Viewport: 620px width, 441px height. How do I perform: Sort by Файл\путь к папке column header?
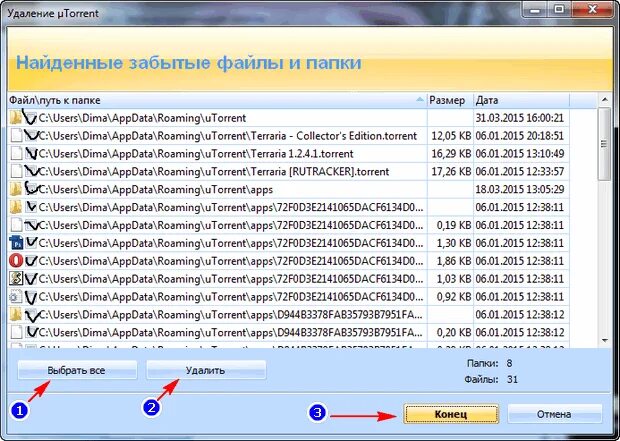(217, 100)
